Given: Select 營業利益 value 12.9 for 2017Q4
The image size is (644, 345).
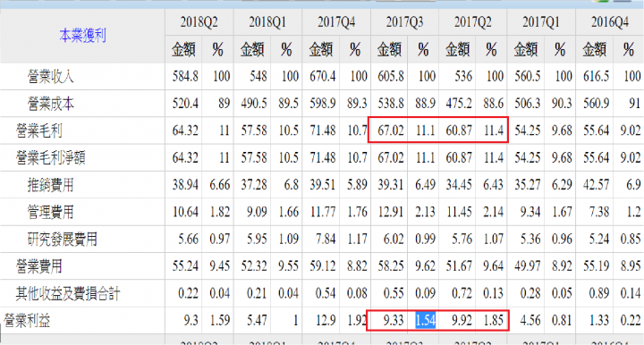Looking at the screenshot, I should (326, 320).
